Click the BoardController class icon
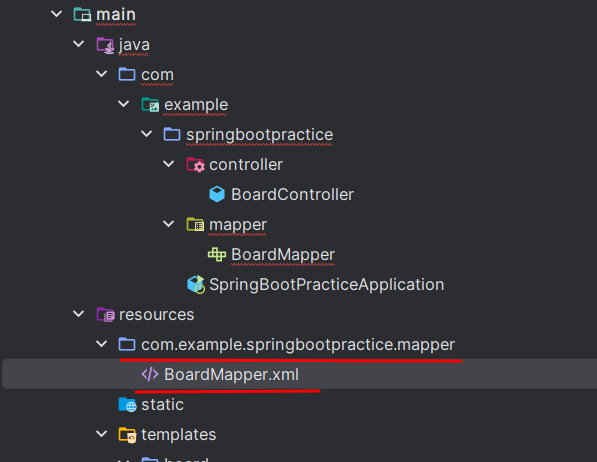597x462 pixels. 217,194
